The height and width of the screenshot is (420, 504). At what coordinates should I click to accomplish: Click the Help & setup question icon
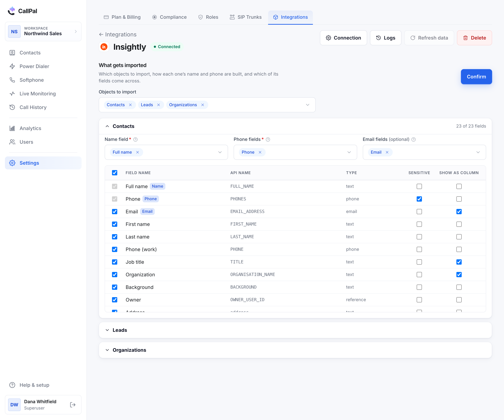[12, 385]
